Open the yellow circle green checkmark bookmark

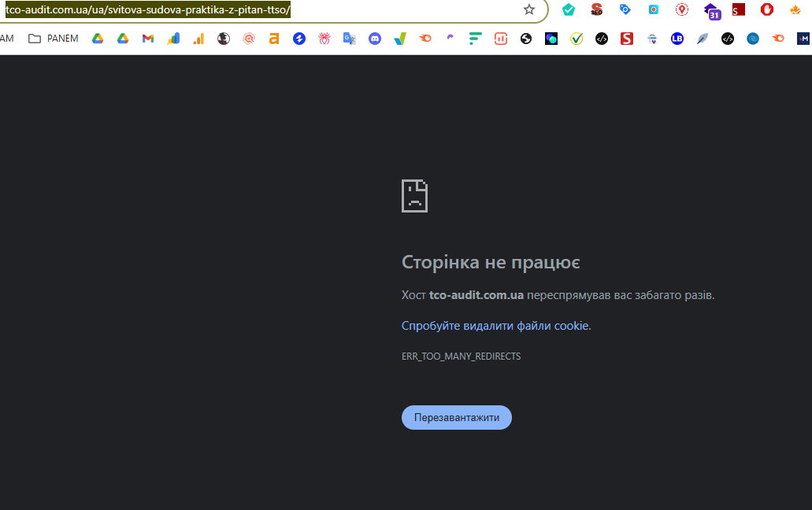577,39
